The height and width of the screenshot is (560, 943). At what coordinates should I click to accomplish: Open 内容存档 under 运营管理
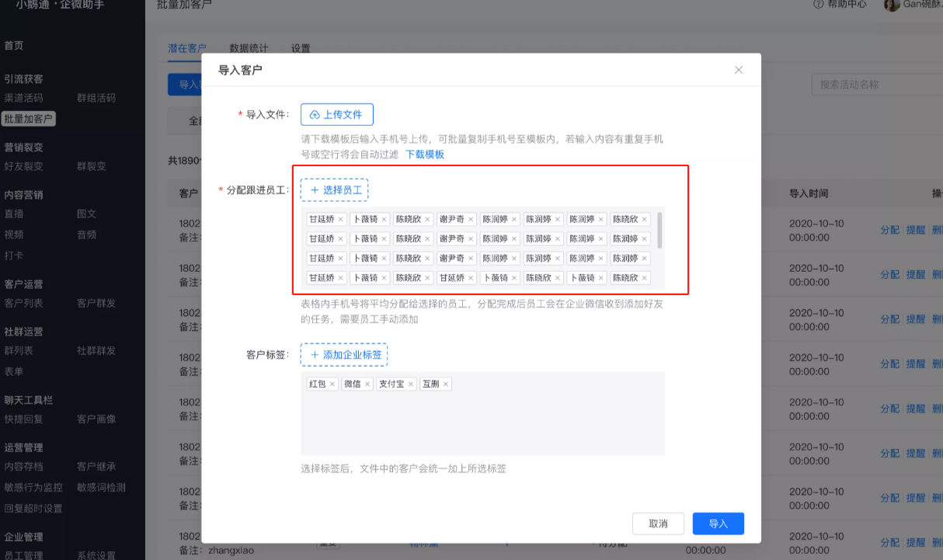[x=24, y=466]
